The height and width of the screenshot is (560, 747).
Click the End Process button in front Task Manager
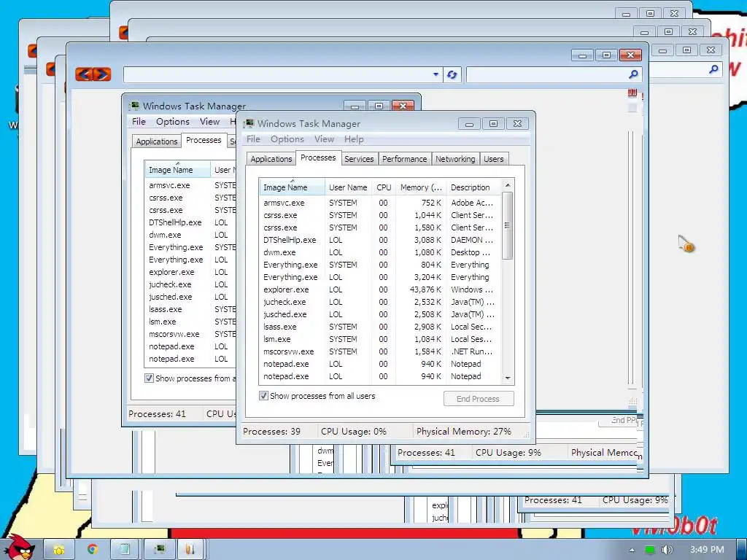(479, 399)
